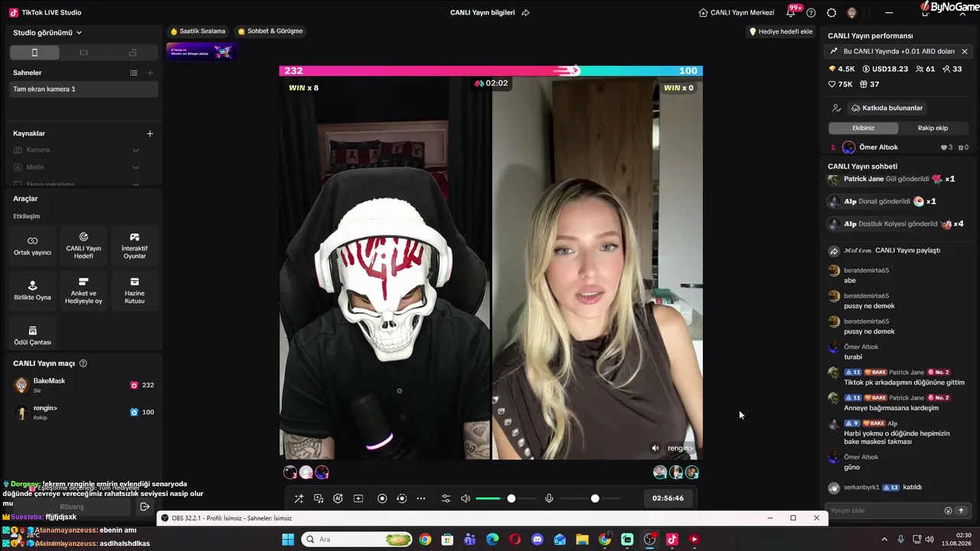The height and width of the screenshot is (551, 980).
Task: Select portrait phone layout view
Action: (34, 53)
